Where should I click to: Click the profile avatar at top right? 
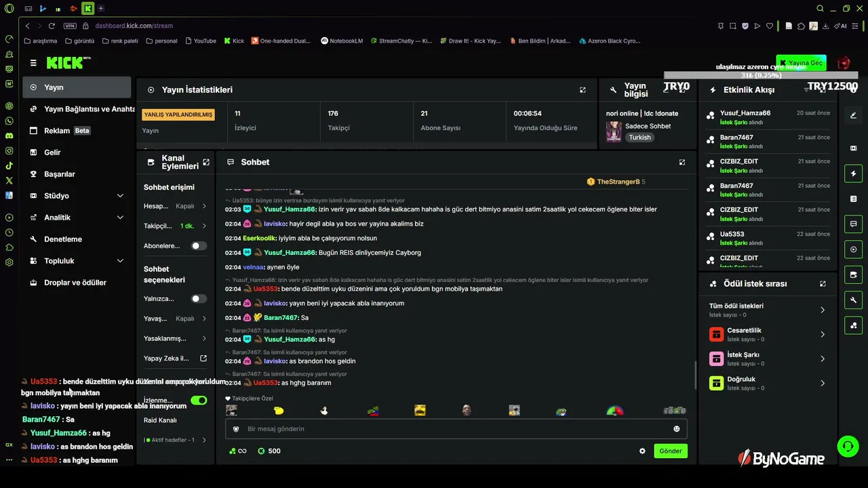844,63
